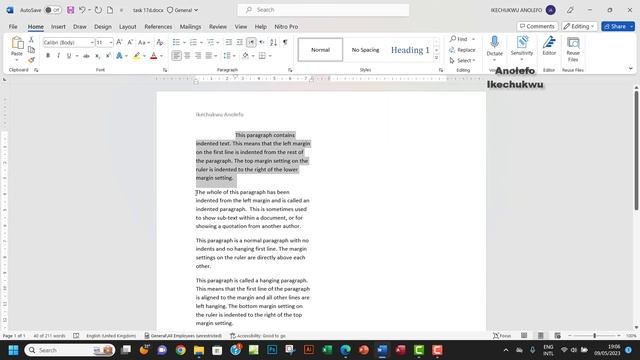The width and height of the screenshot is (640, 360).
Task: Increase paragraph indent
Action: click(240, 42)
